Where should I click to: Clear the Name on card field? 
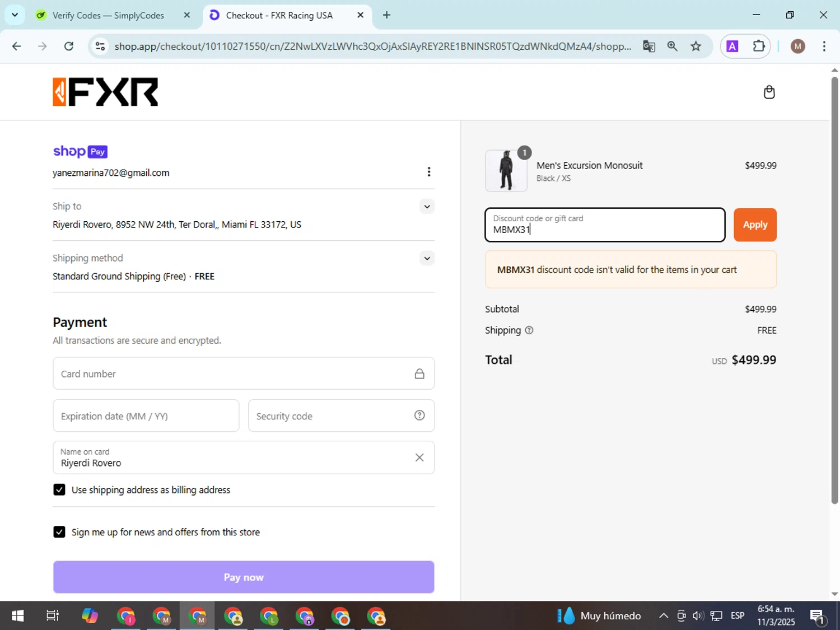tap(419, 458)
